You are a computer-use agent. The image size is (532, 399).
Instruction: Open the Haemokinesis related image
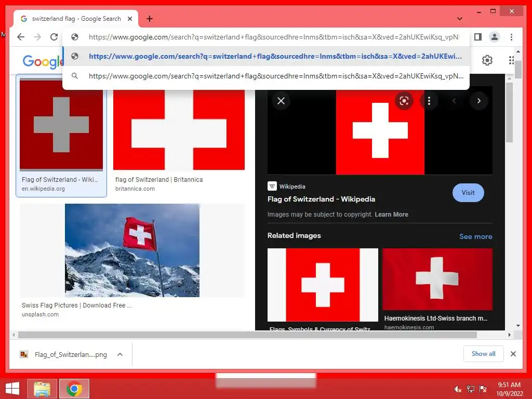click(x=437, y=279)
